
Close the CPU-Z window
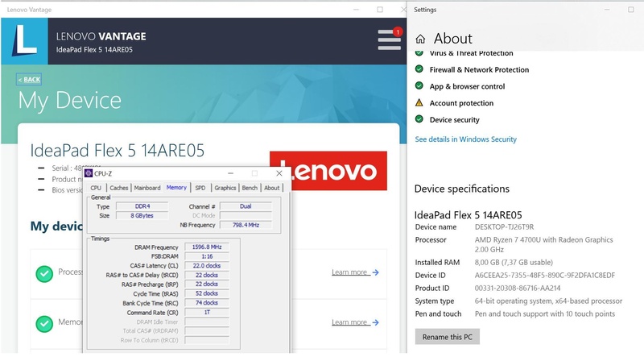(279, 173)
